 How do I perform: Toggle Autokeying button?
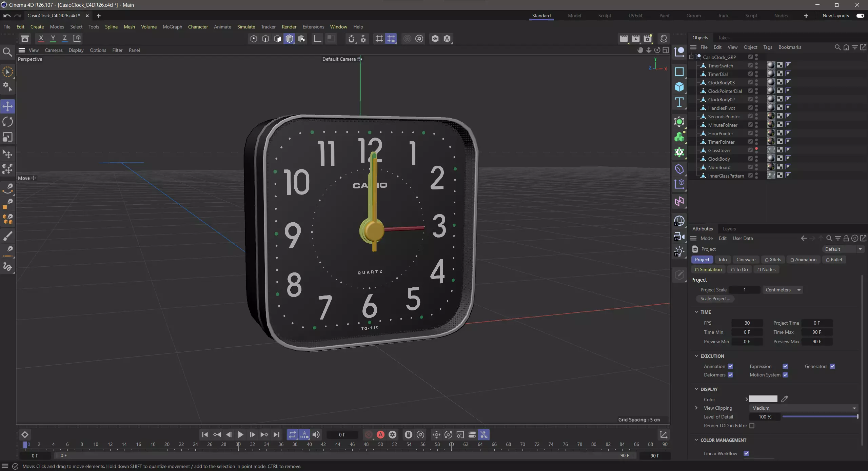click(380, 435)
